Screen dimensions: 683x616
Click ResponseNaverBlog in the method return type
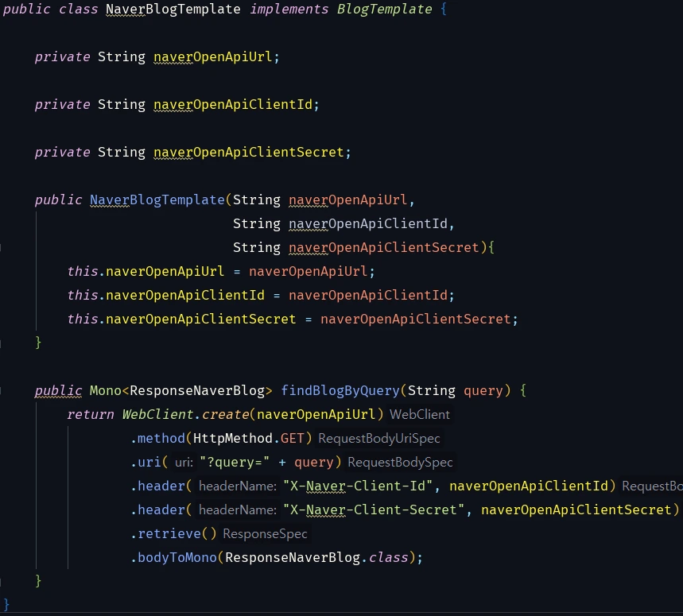[197, 390]
